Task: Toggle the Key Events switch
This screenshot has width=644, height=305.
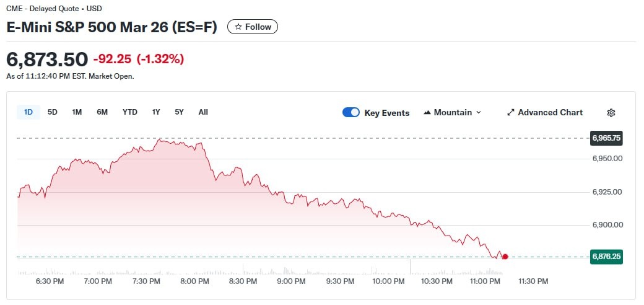Action: pyautogui.click(x=351, y=113)
